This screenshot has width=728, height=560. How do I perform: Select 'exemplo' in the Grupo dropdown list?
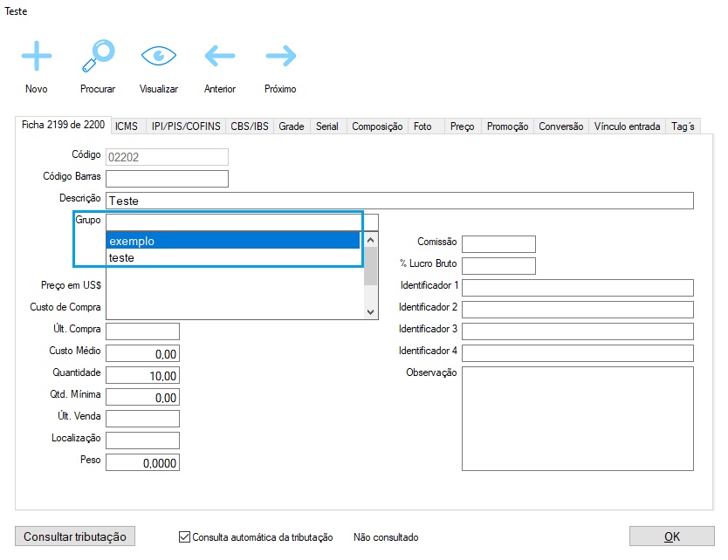pos(233,241)
